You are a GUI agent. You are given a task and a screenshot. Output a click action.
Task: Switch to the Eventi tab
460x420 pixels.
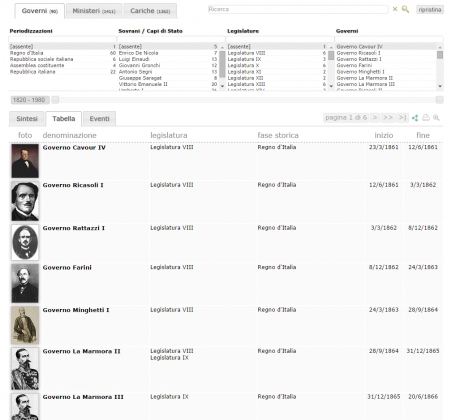tap(99, 119)
